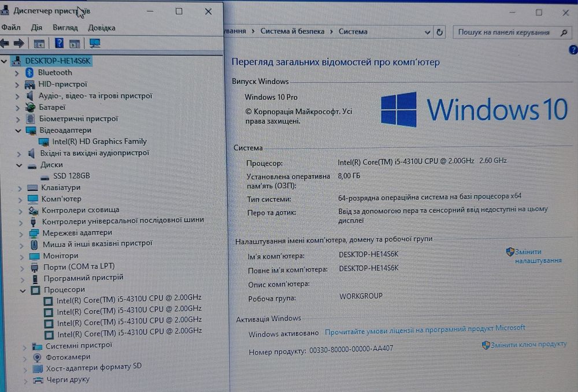Click the Back arrow in Device Manager toolbar

(5, 43)
